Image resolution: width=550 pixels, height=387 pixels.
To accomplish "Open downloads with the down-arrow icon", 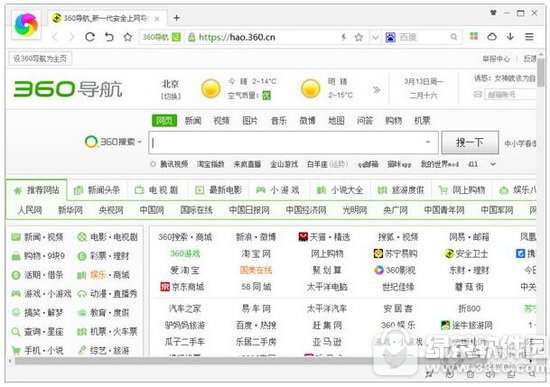I will (x=510, y=36).
